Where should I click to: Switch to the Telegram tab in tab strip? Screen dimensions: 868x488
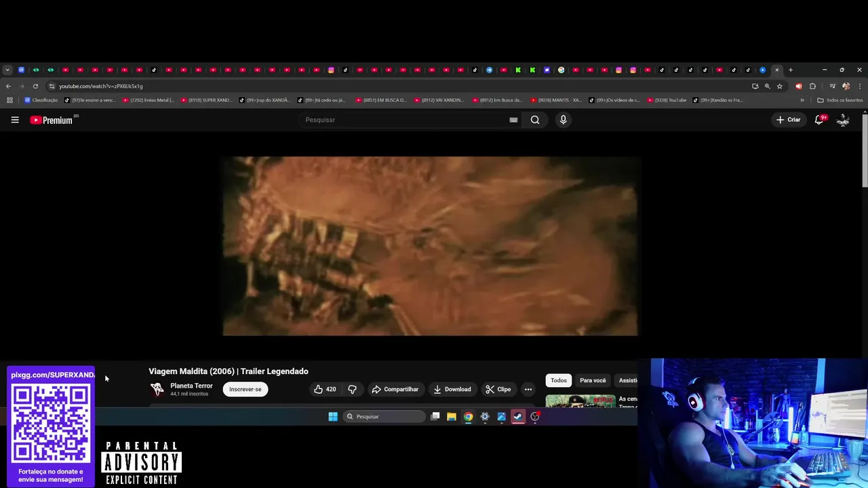(x=489, y=70)
